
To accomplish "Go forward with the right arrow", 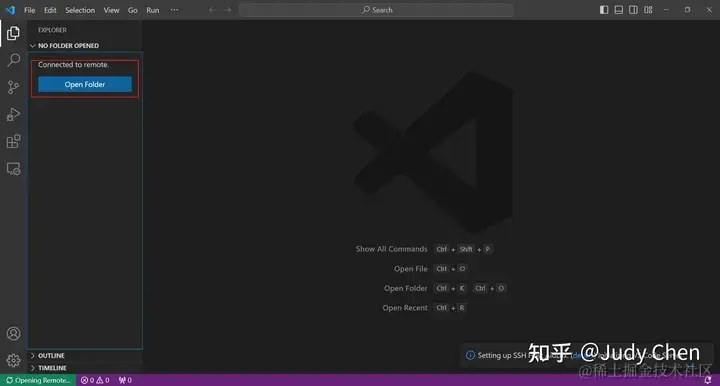I will (227, 10).
